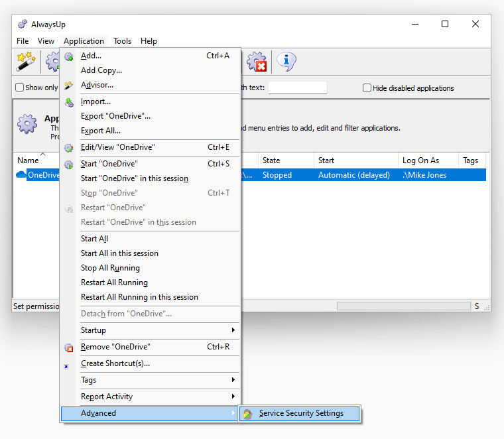This screenshot has height=439, width=504.
Task: Expand the Startup submenu
Action: [x=151, y=330]
